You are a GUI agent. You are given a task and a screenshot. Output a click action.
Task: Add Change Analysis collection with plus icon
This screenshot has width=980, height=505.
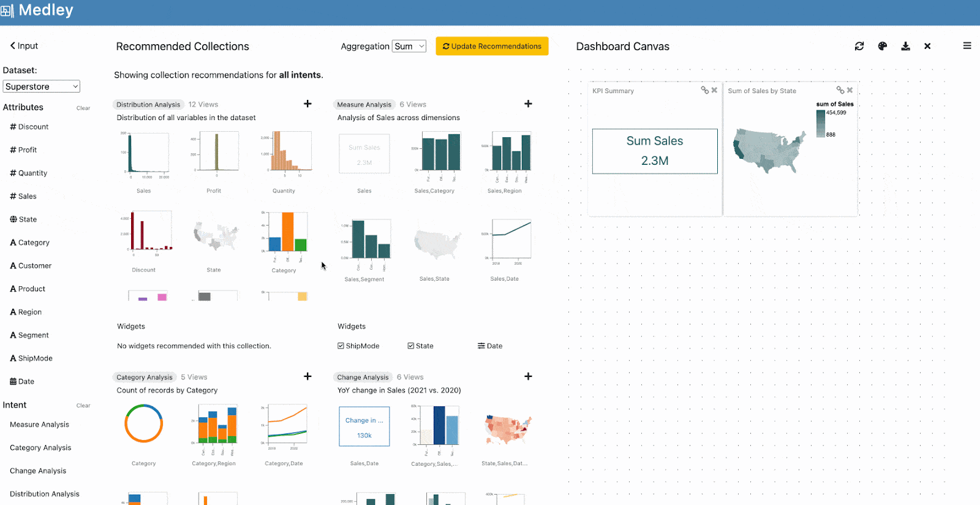tap(528, 376)
